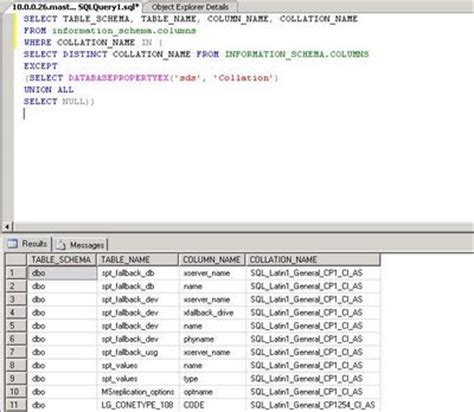Click the TABLE_SCHEMA column header
This screenshot has width=474, height=412.
61,260
